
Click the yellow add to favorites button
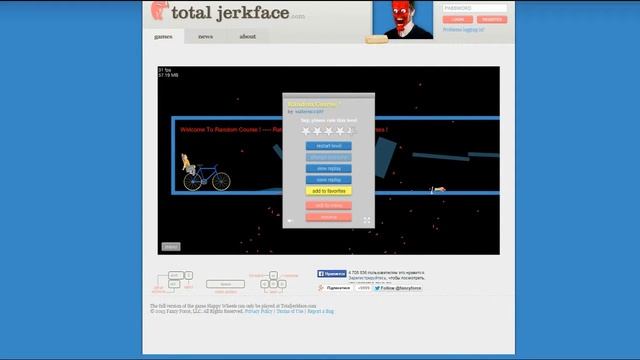[x=329, y=191]
